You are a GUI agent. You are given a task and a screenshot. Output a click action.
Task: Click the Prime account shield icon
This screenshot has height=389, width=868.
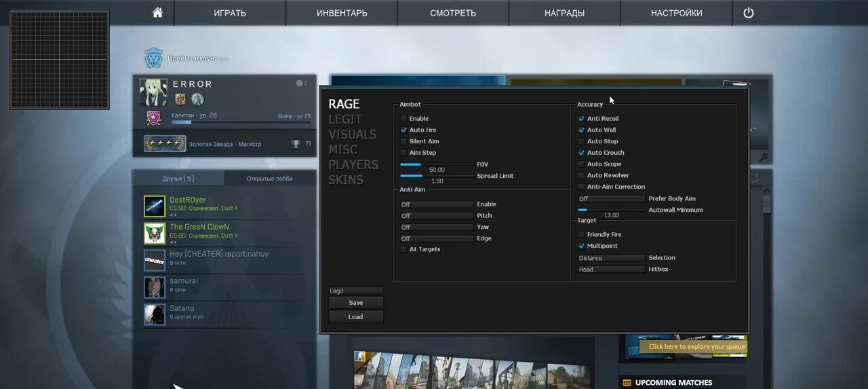point(154,58)
